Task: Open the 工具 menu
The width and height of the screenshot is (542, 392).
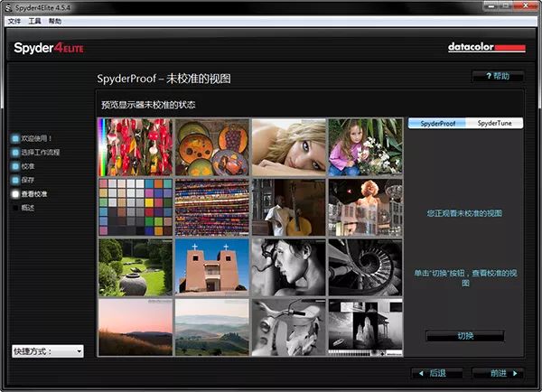Action: pyautogui.click(x=35, y=20)
